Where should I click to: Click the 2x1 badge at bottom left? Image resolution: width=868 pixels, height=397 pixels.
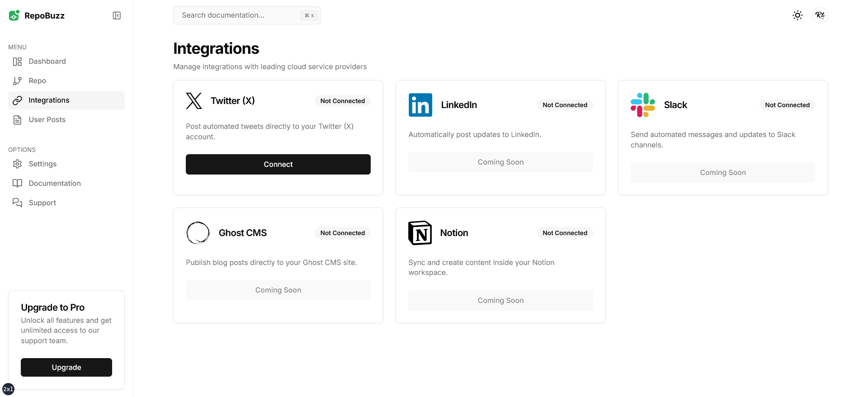8,389
